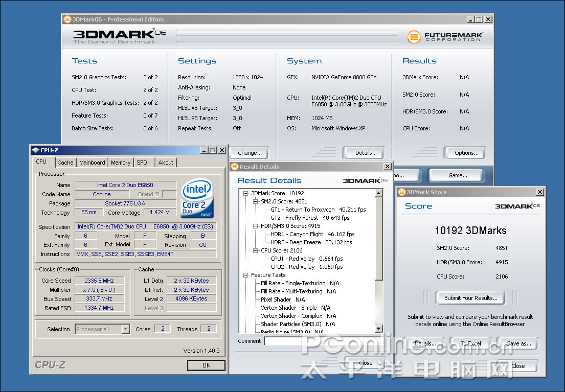
Task: Collapse the SM2.0 Score tree node
Action: 256,202
